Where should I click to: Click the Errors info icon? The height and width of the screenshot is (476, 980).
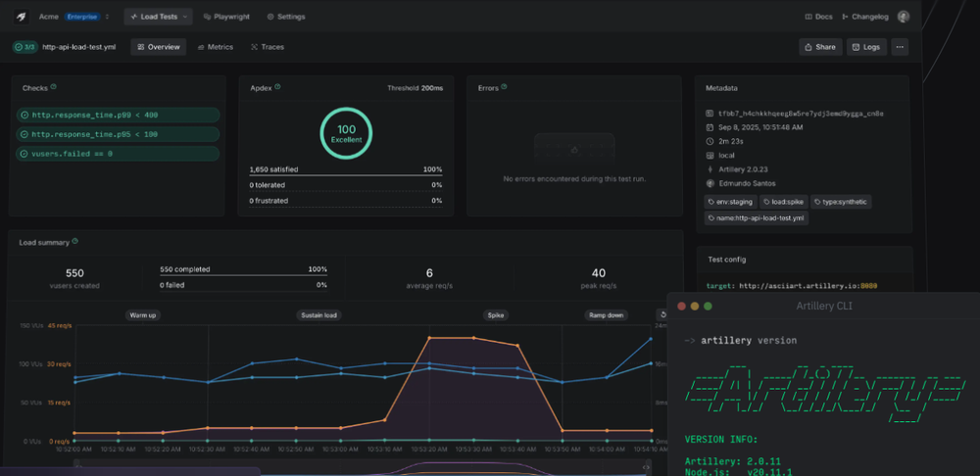coord(504,87)
